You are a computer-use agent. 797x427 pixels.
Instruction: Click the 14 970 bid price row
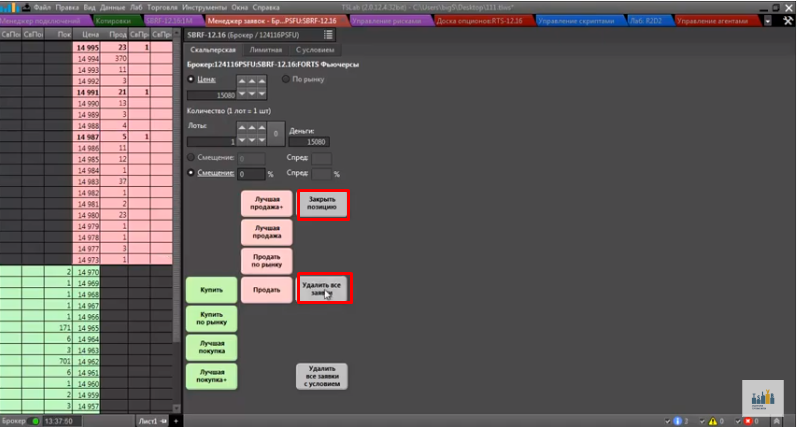coord(86,272)
